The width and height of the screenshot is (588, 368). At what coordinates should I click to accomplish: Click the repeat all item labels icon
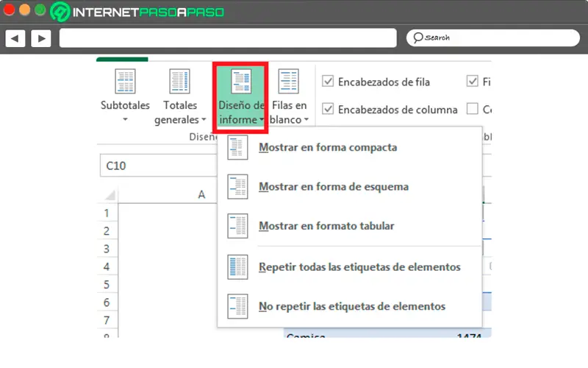pyautogui.click(x=237, y=267)
